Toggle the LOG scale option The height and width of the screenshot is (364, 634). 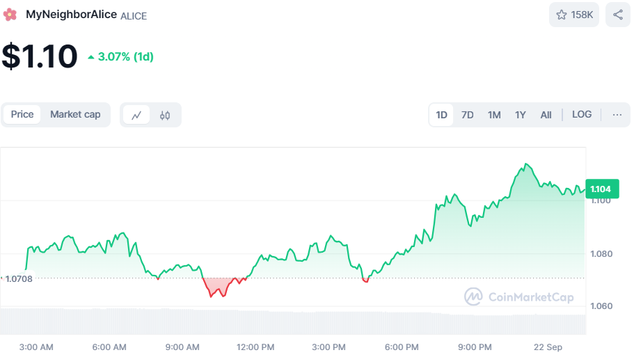point(582,114)
